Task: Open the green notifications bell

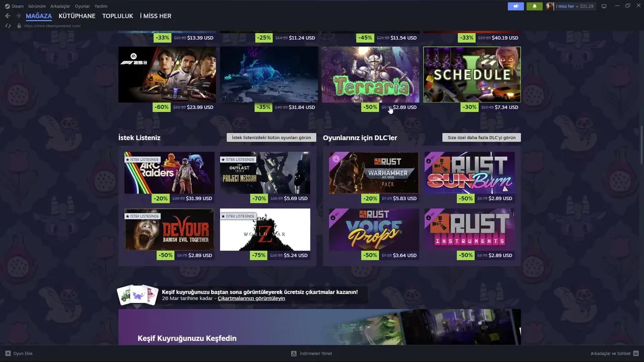Action: (x=534, y=6)
